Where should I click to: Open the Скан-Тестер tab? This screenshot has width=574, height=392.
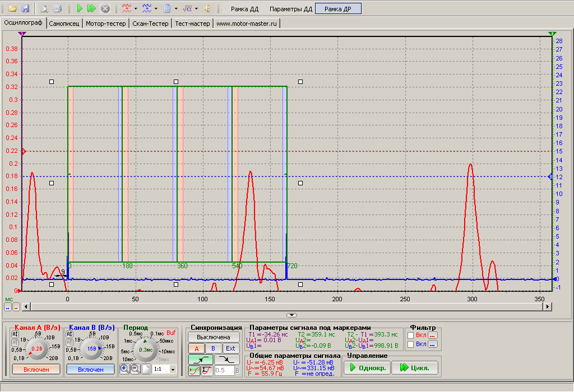click(x=150, y=24)
